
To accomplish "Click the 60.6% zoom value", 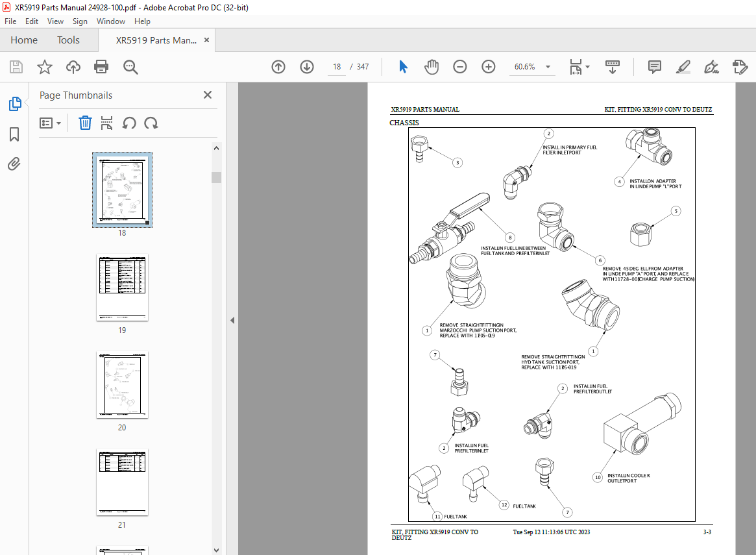I will pos(524,67).
